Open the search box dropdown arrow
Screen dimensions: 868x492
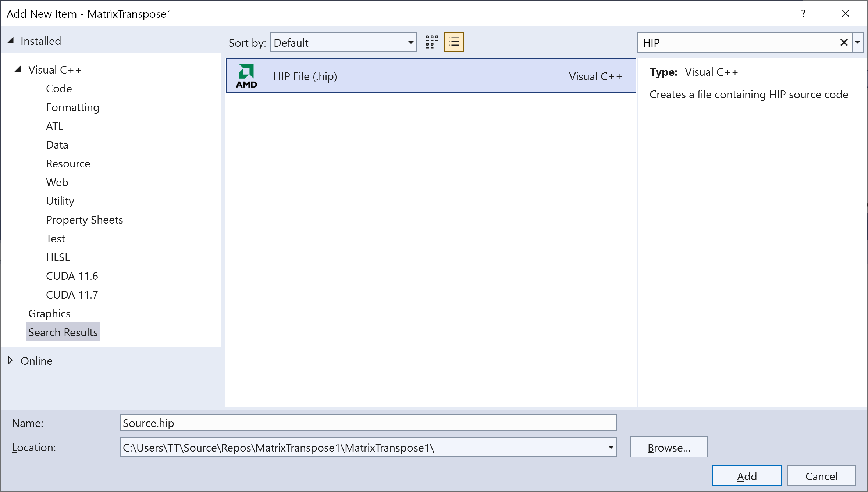pyautogui.click(x=858, y=43)
